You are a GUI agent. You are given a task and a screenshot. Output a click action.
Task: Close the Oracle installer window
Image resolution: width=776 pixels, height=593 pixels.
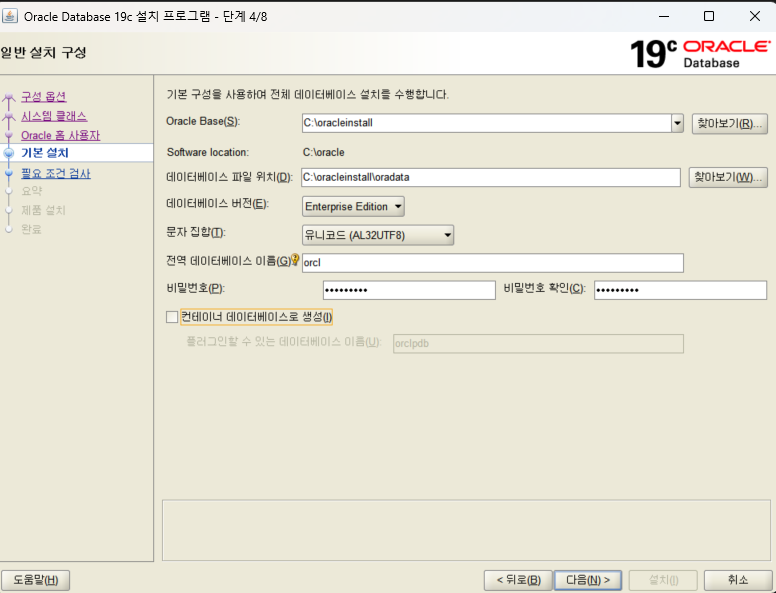point(755,16)
